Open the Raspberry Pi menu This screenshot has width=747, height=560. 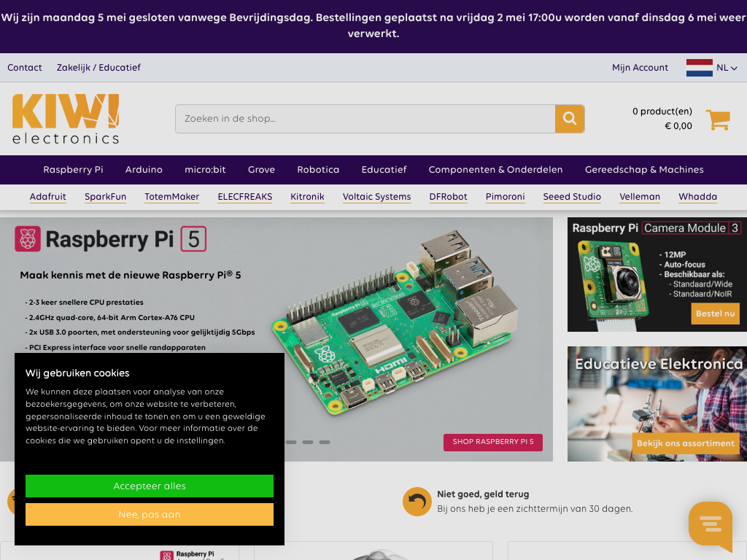point(73,169)
